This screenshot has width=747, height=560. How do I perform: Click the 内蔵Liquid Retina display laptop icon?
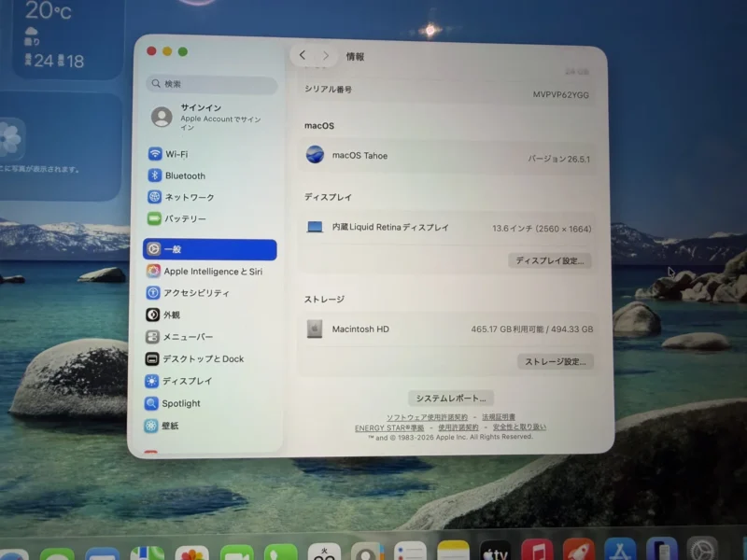315,227
